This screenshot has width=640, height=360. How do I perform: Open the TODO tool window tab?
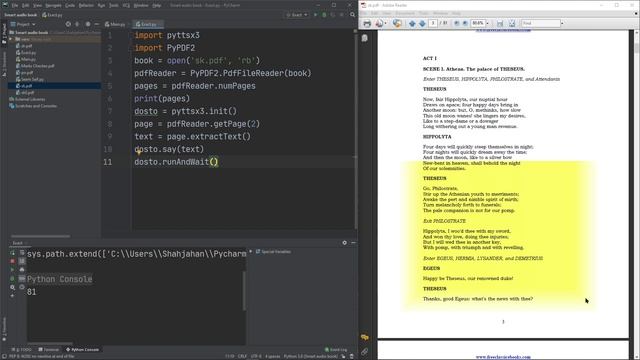(x=22, y=350)
